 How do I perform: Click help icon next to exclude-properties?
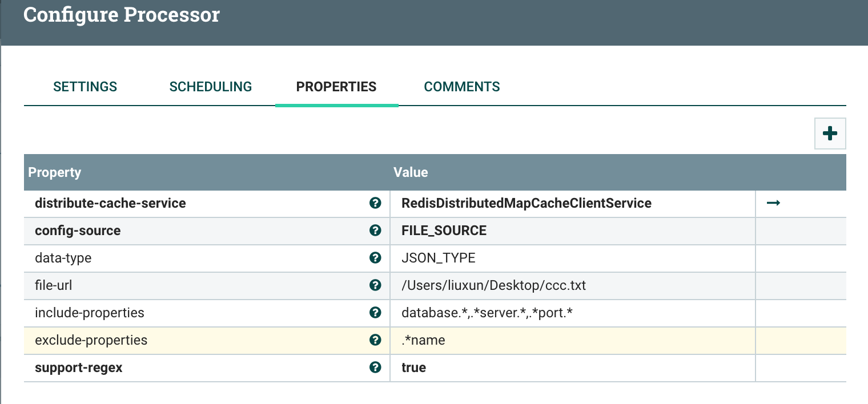(375, 340)
